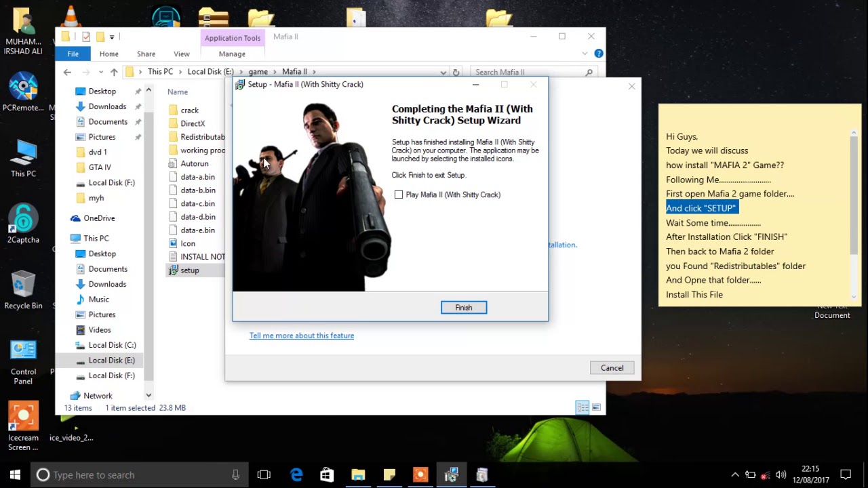Open the dvd 1 folder in sidebar
Screen dimensions: 868x488
point(98,152)
